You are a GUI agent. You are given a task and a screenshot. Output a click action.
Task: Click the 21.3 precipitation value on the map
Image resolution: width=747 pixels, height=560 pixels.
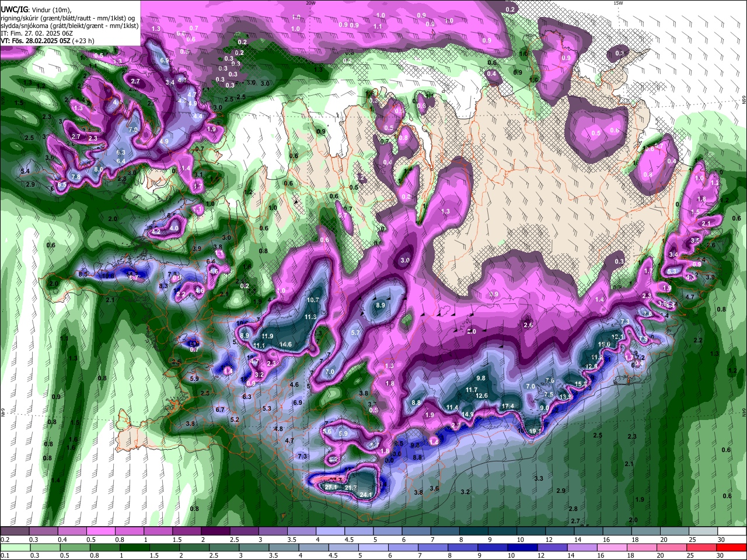click(x=351, y=488)
